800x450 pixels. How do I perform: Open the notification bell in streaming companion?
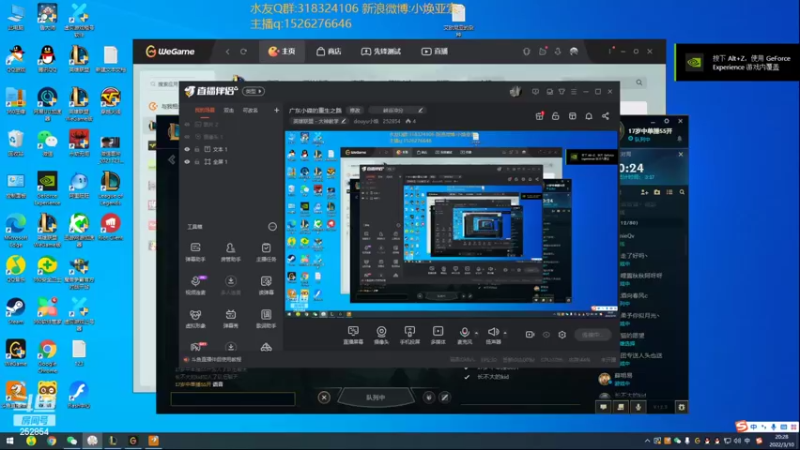pyautogui.click(x=589, y=116)
